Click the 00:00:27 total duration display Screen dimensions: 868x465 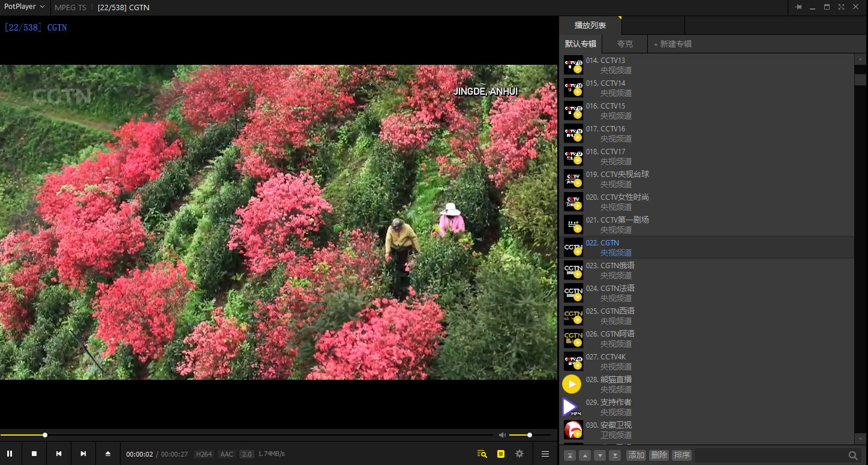[x=175, y=454]
